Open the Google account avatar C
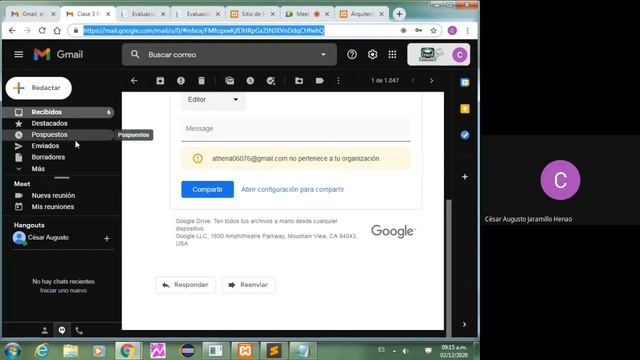Image resolution: width=640 pixels, height=360 pixels. click(x=460, y=55)
